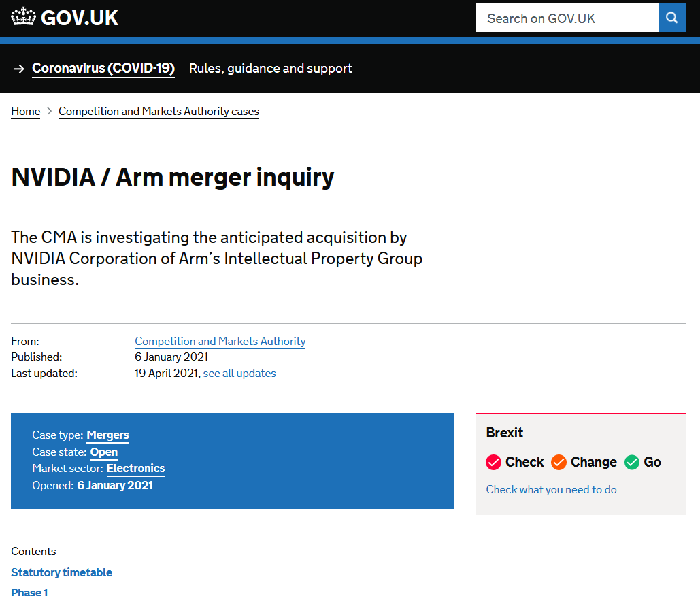Click the green Go tick icon
This screenshot has height=596, width=700.
(632, 463)
